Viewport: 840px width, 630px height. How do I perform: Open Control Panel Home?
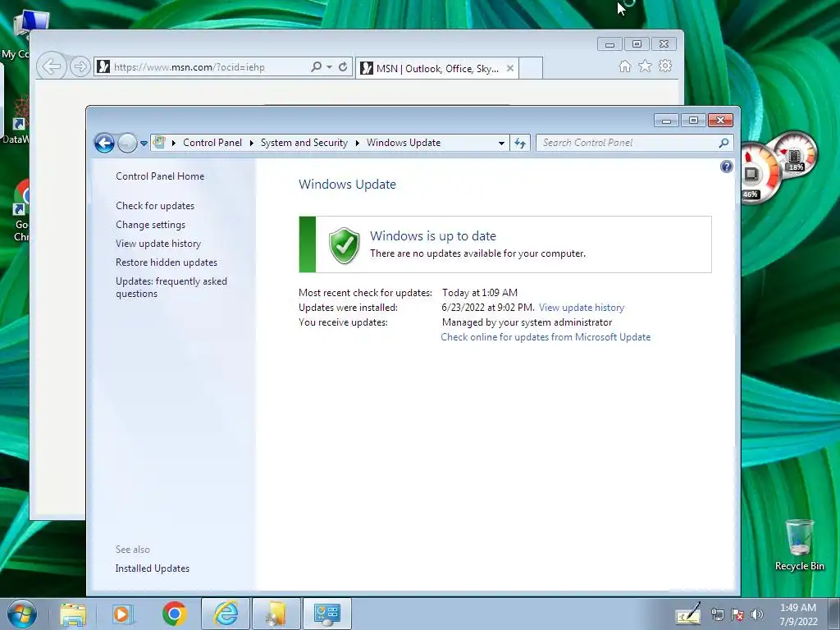click(x=160, y=176)
